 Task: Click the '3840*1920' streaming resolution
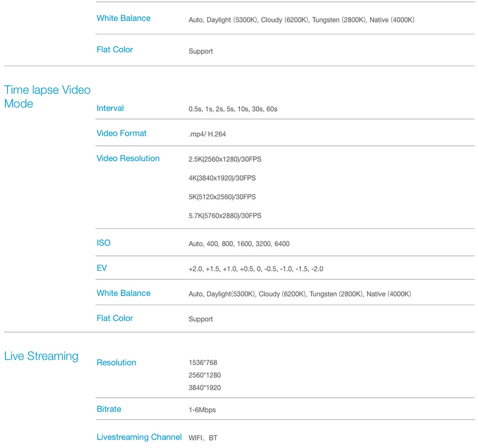point(205,388)
